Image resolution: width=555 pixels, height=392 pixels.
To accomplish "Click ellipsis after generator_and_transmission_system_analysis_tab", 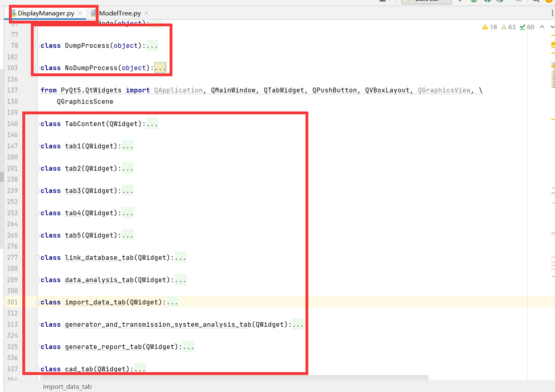I will click(298, 325).
